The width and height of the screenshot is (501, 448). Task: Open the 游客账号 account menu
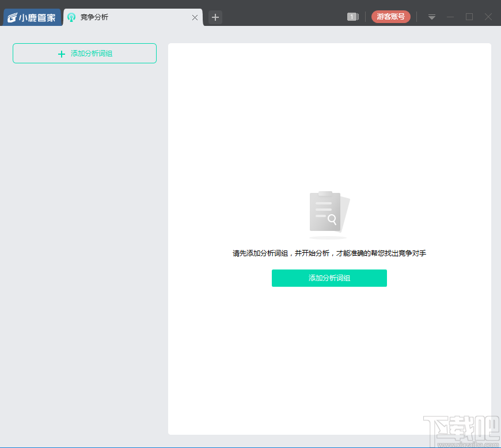pos(391,17)
